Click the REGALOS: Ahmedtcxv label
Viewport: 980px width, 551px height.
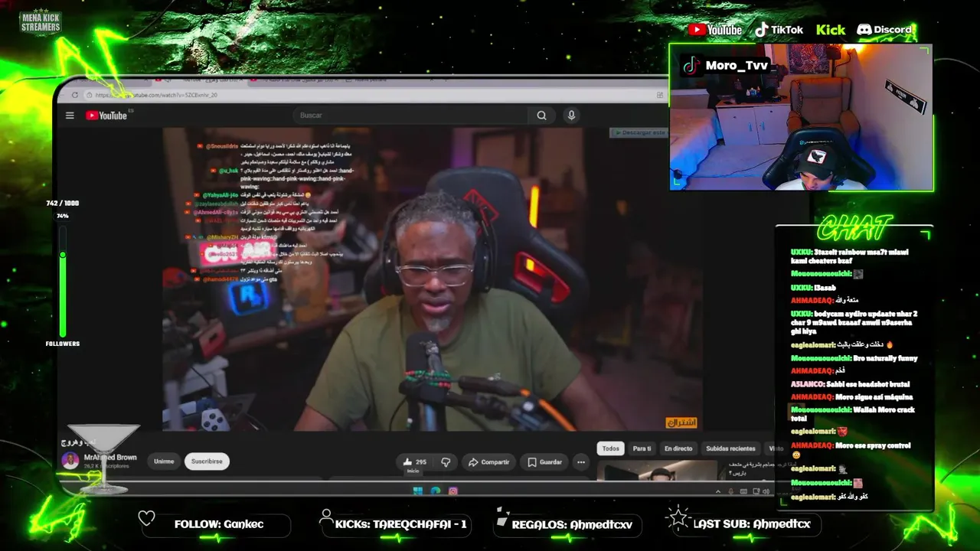(572, 524)
